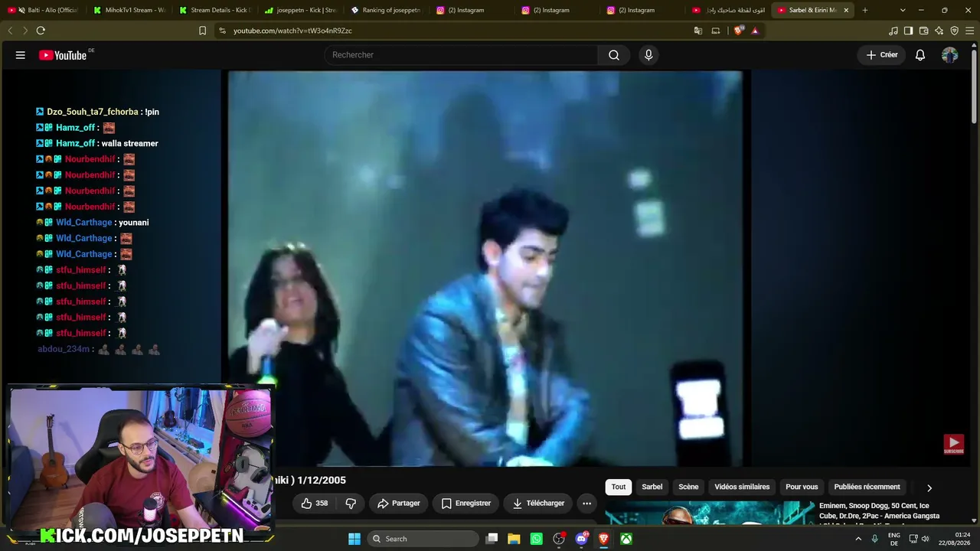The image size is (980, 551).
Task: Click the video player area
Action: [x=485, y=268]
